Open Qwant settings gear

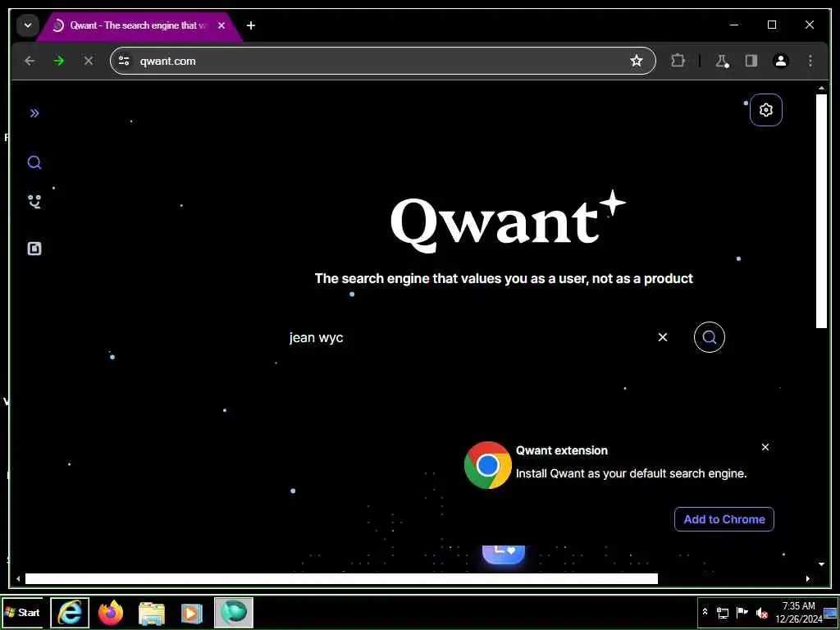click(x=766, y=110)
